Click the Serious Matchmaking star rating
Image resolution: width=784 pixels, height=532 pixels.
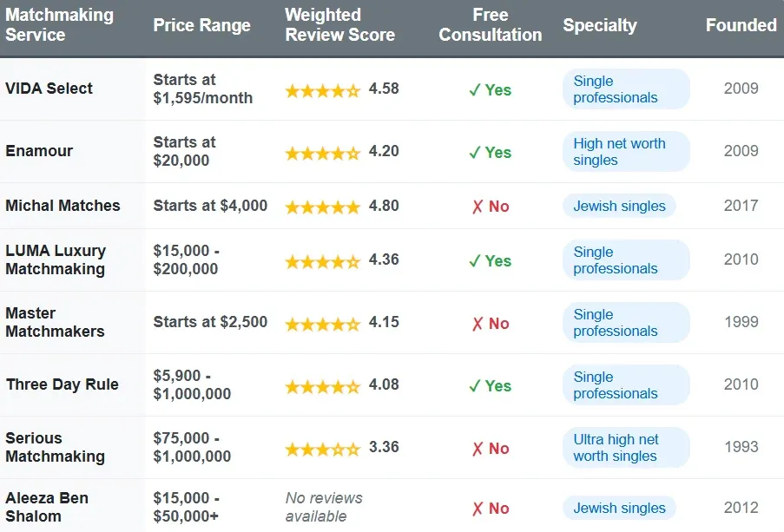[322, 450]
